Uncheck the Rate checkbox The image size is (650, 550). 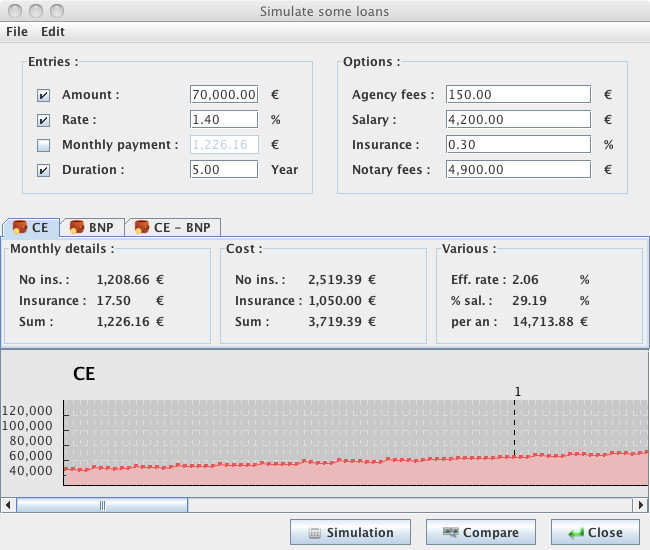click(44, 120)
